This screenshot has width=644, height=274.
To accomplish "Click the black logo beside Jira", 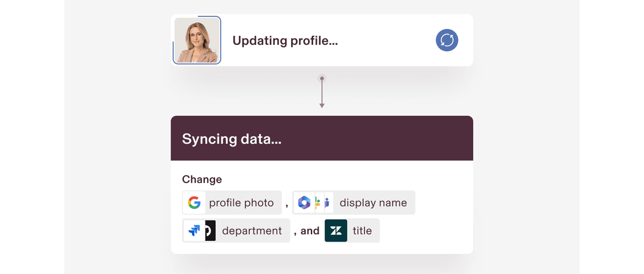I will [x=210, y=231].
